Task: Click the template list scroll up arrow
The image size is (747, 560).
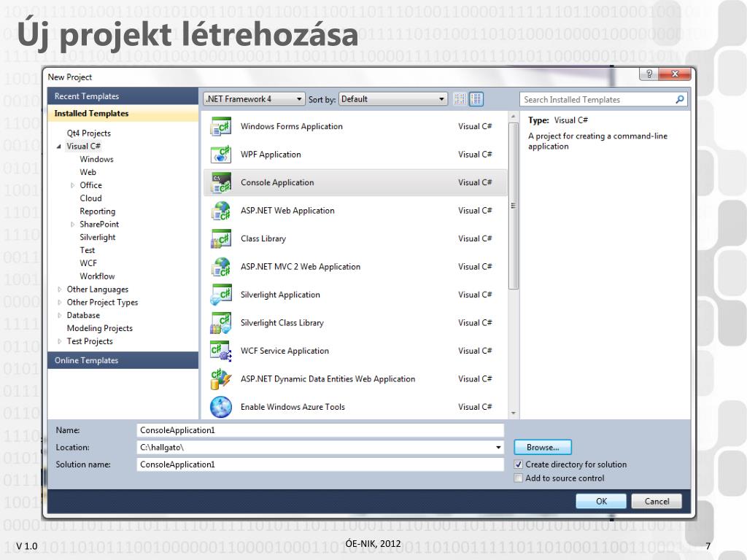Action: click(513, 117)
